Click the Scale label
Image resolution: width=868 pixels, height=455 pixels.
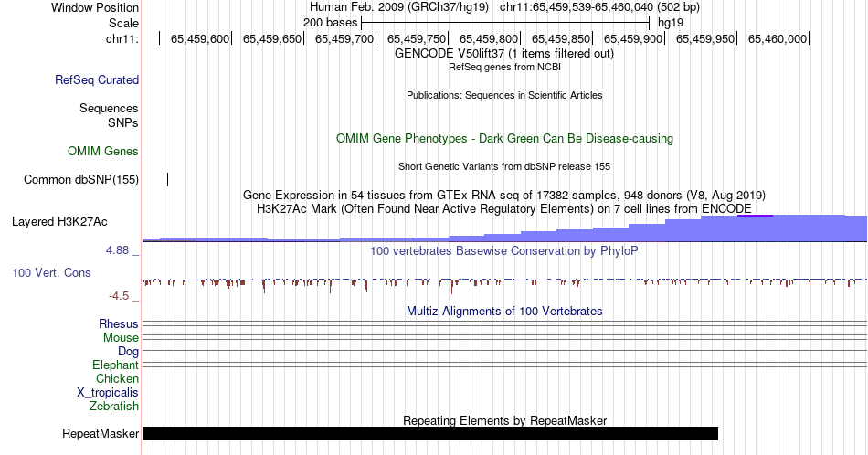[123, 23]
